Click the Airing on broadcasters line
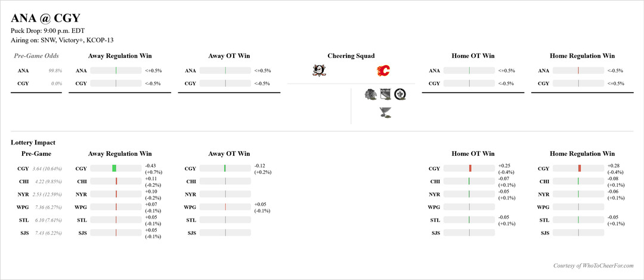The width and height of the screenshot is (644, 280). 62,40
